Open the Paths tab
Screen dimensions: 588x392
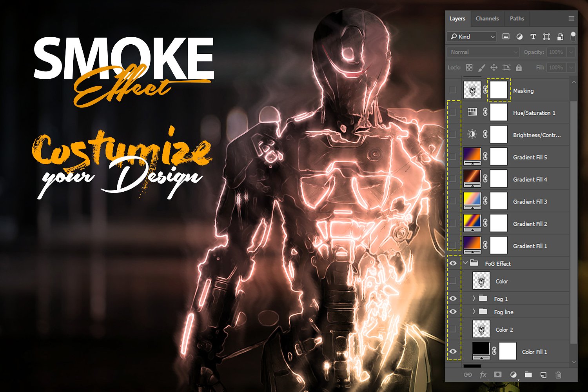[517, 18]
